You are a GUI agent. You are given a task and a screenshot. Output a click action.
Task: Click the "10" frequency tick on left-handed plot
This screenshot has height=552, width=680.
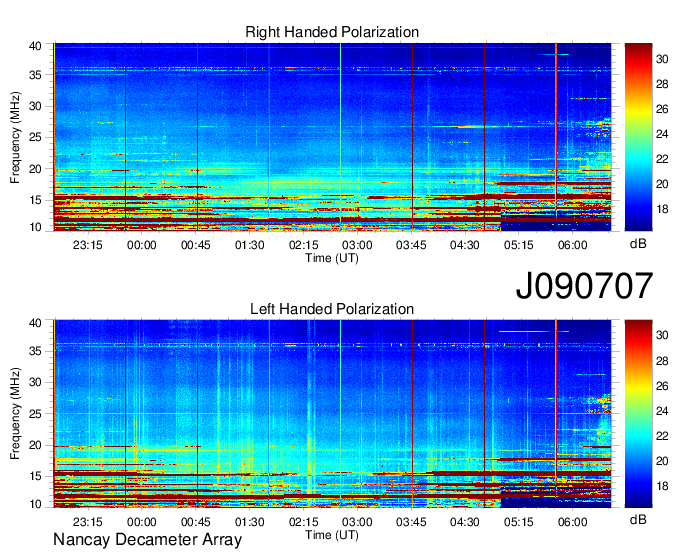tap(35, 504)
